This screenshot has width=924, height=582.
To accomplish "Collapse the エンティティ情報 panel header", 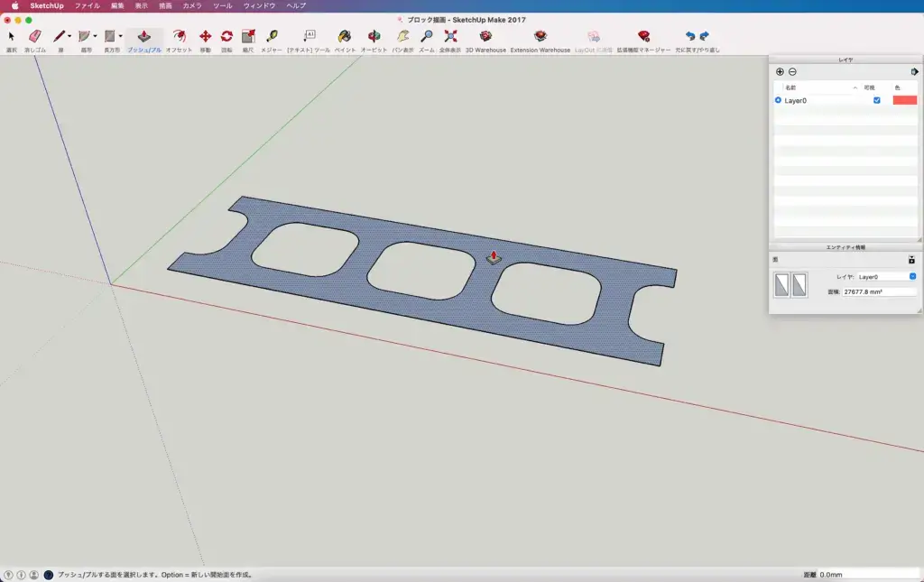I will tap(845, 247).
